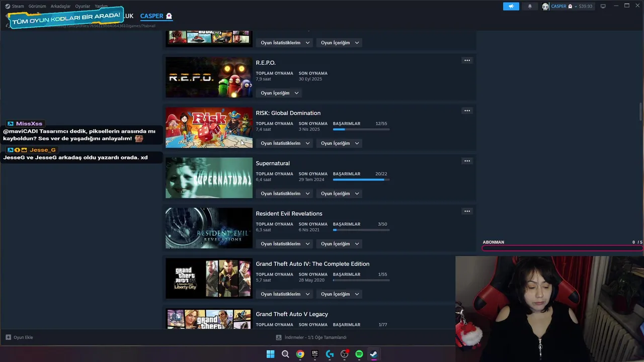Expand Oyun İçeriğim for R.E.P.O.
This screenshot has width=644, height=362.
(280, 93)
